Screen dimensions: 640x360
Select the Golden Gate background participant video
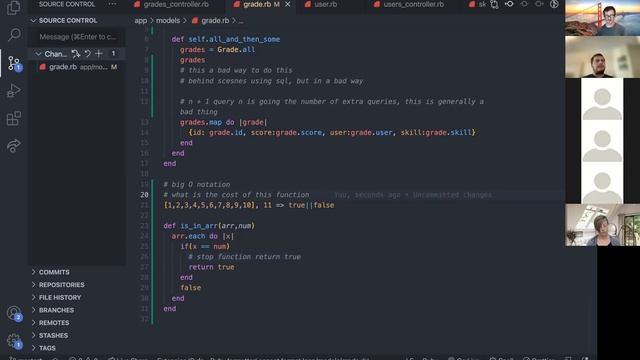click(602, 18)
